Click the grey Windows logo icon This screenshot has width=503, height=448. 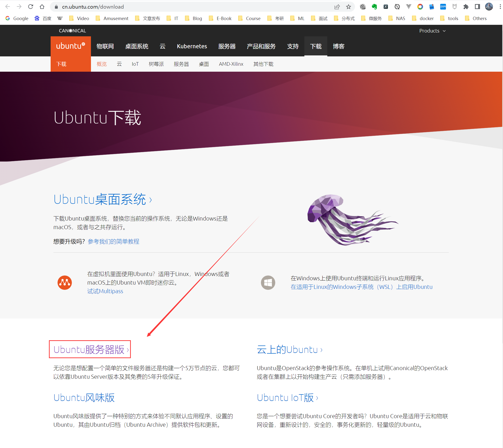click(x=268, y=282)
